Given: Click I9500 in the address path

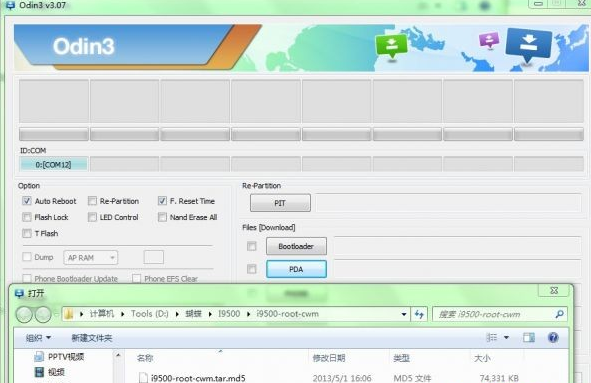Looking at the screenshot, I should 229,314.
